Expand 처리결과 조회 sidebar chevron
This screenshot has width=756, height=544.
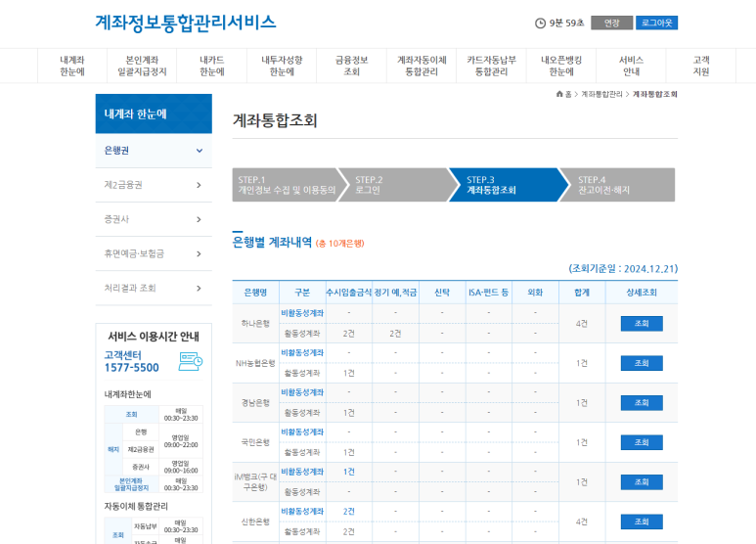point(199,289)
